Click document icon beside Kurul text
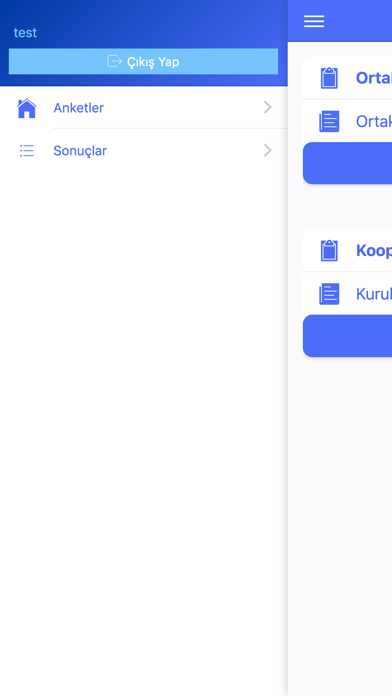 tap(329, 294)
